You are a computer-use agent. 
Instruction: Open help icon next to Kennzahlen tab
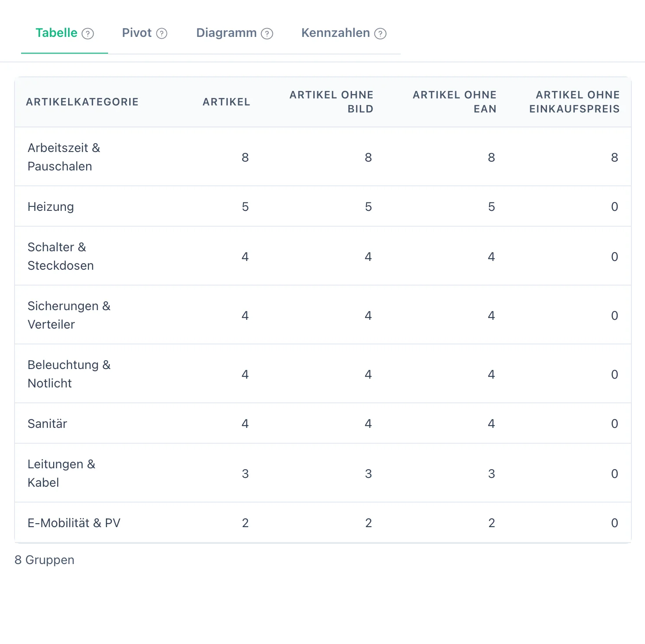tap(380, 34)
